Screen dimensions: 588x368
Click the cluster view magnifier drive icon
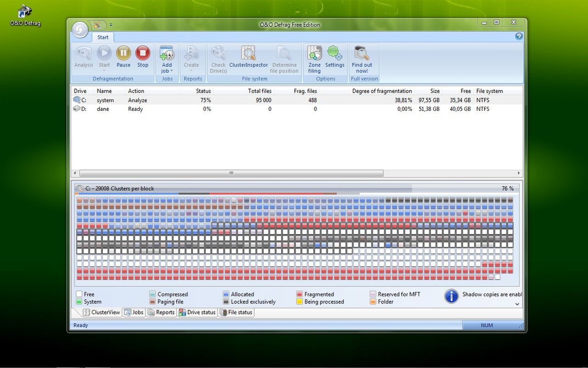click(x=79, y=189)
